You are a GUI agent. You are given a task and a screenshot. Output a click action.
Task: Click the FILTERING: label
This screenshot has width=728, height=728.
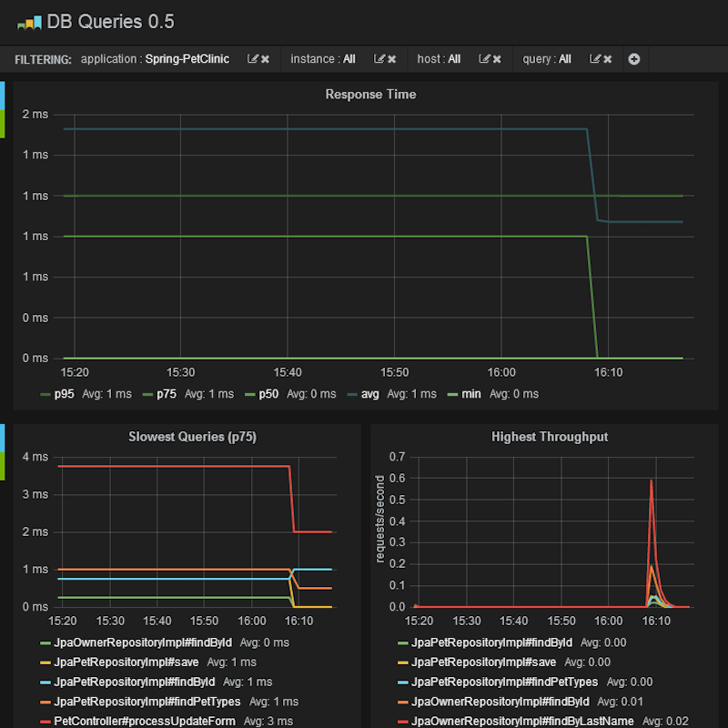coord(43,59)
